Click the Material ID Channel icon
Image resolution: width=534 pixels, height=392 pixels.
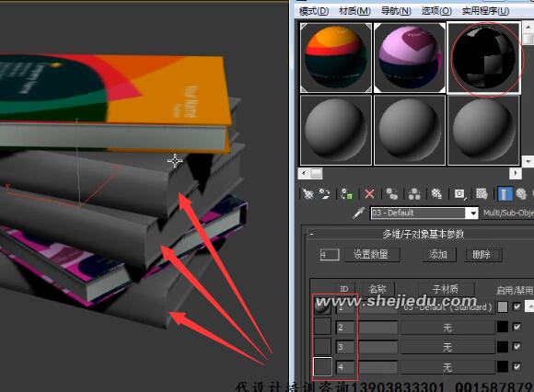coord(459,194)
